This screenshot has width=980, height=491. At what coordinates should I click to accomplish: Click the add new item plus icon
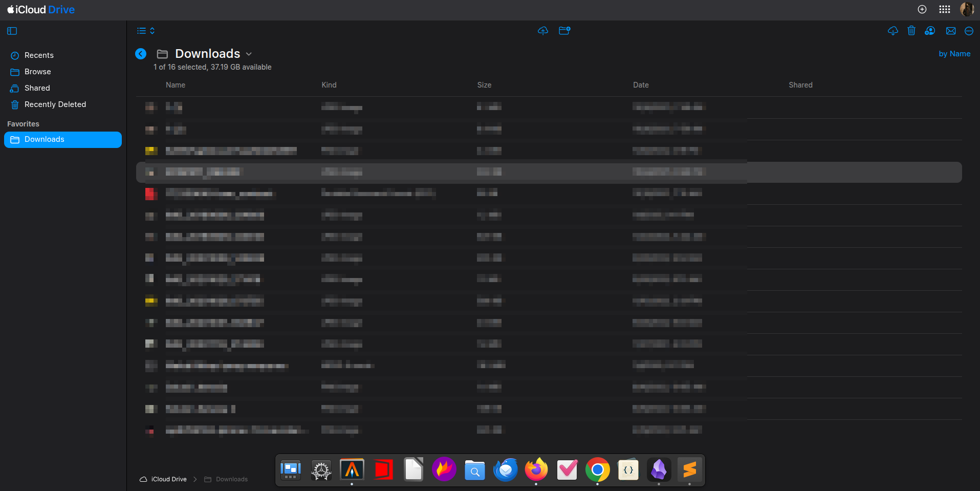click(922, 9)
